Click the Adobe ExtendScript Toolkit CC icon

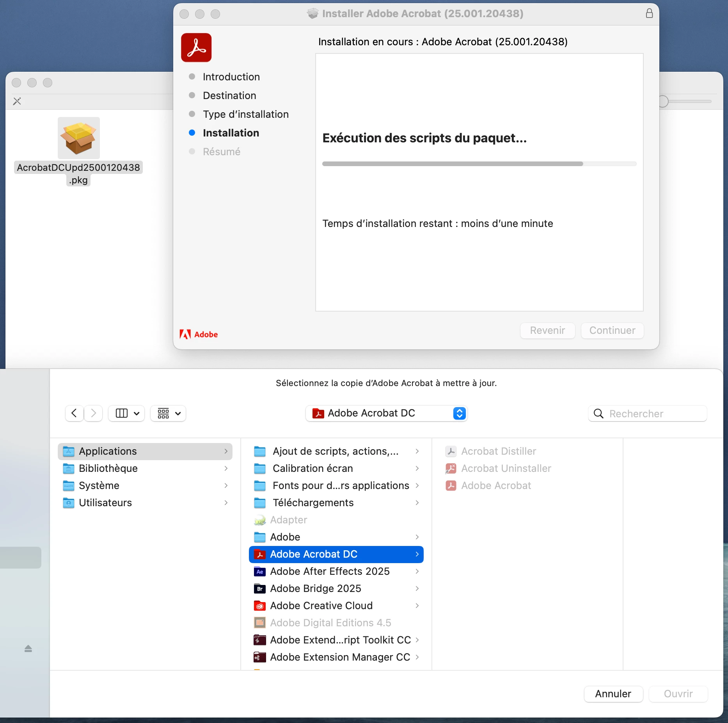point(260,640)
